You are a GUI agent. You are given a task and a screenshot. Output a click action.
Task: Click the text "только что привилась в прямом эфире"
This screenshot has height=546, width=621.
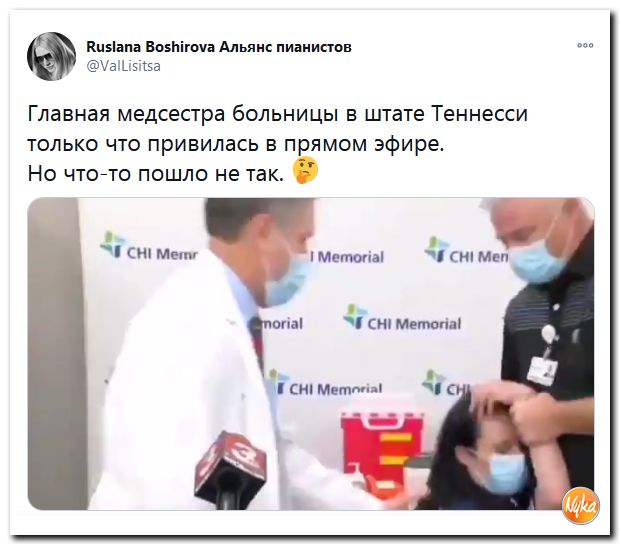coord(234,144)
